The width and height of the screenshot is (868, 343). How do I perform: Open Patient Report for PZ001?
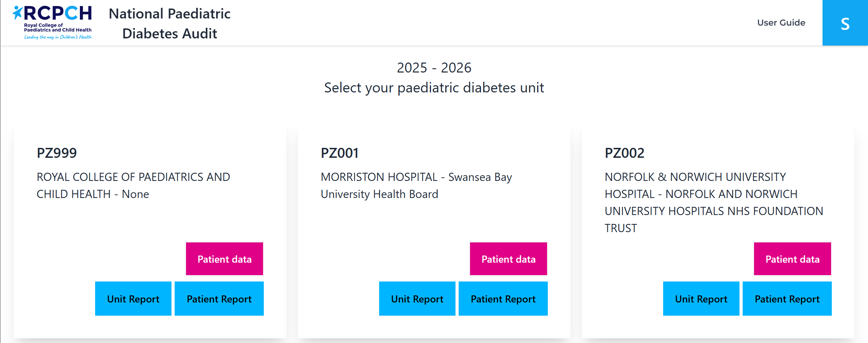(x=503, y=299)
